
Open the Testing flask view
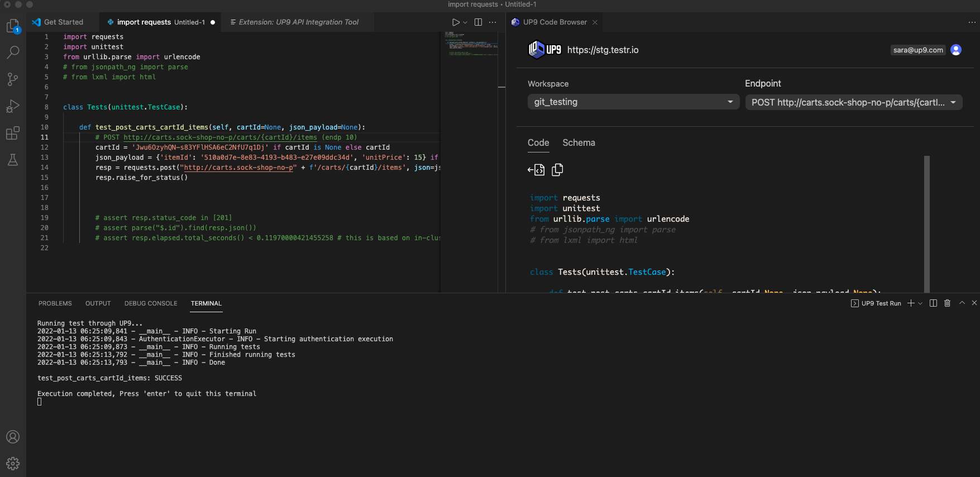(13, 160)
